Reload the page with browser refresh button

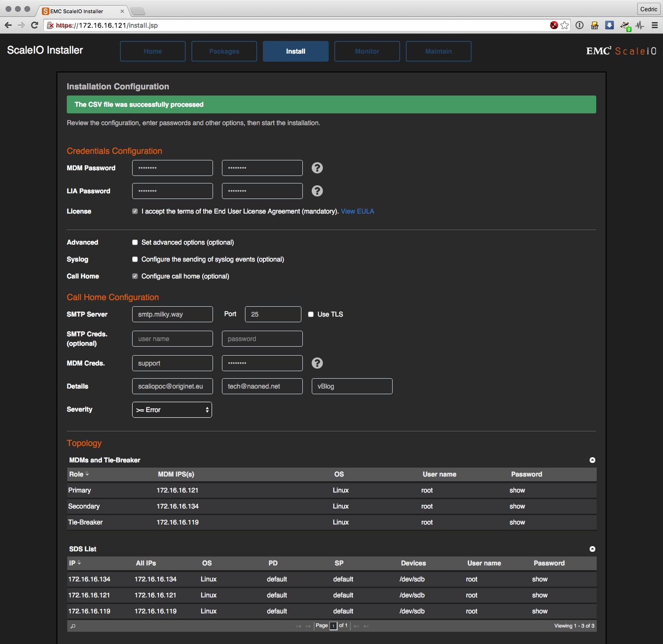point(34,25)
